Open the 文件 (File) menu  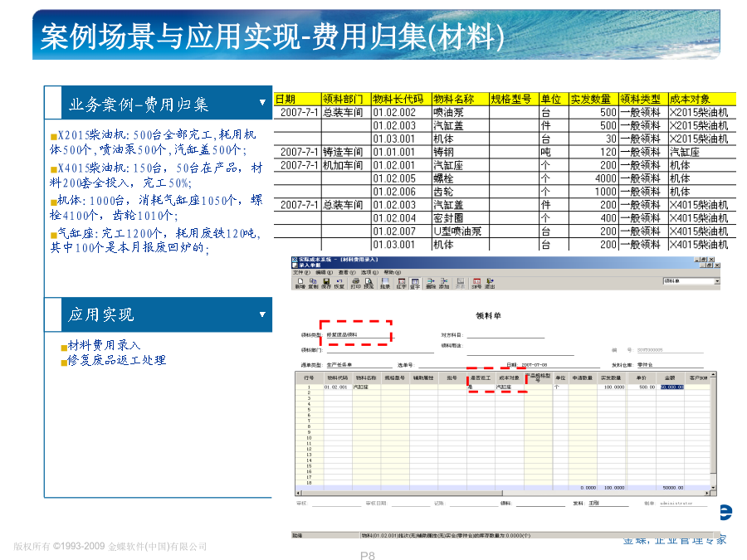pos(301,272)
